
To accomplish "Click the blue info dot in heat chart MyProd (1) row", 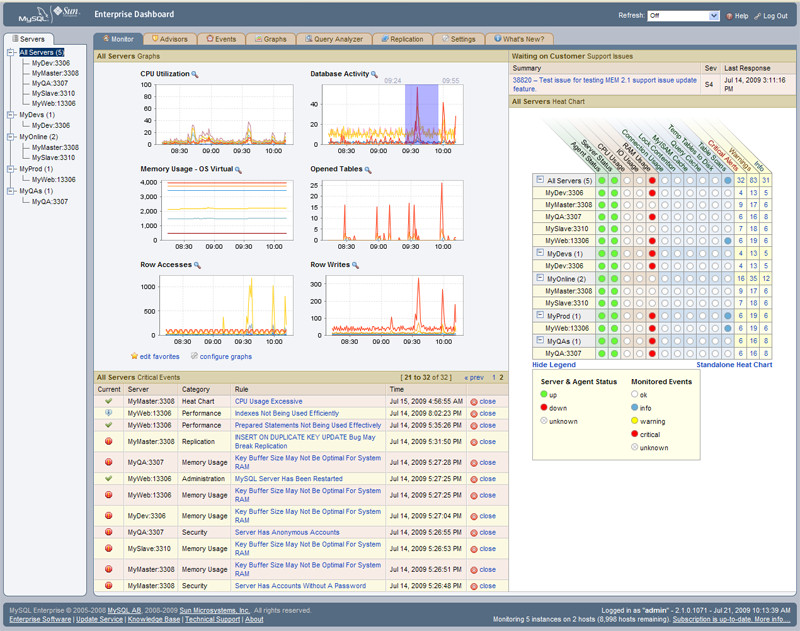I will (728, 316).
